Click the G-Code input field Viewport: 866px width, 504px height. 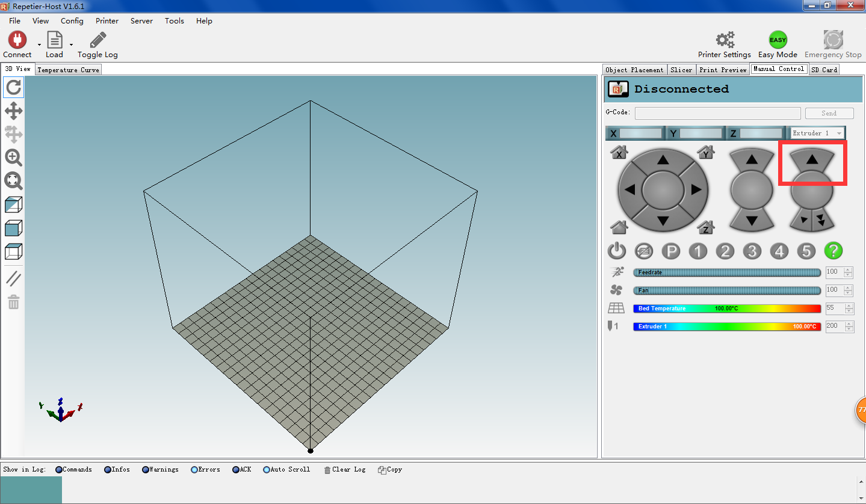point(717,113)
